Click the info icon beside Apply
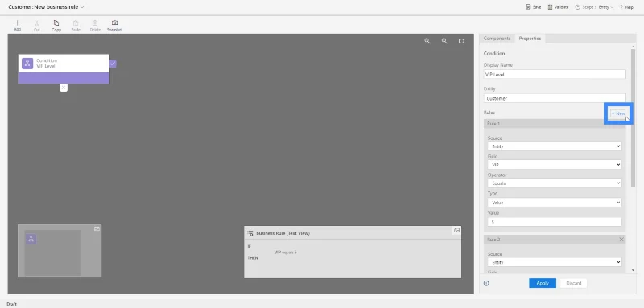 pos(487,283)
